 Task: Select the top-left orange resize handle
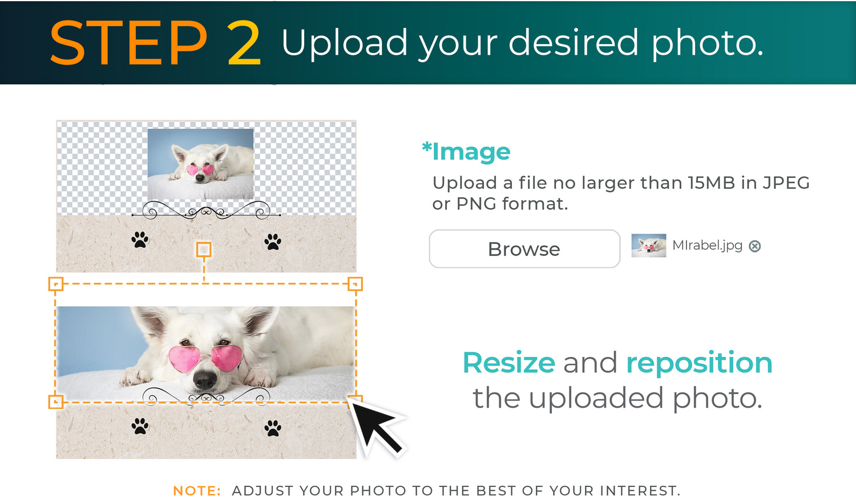55,283
